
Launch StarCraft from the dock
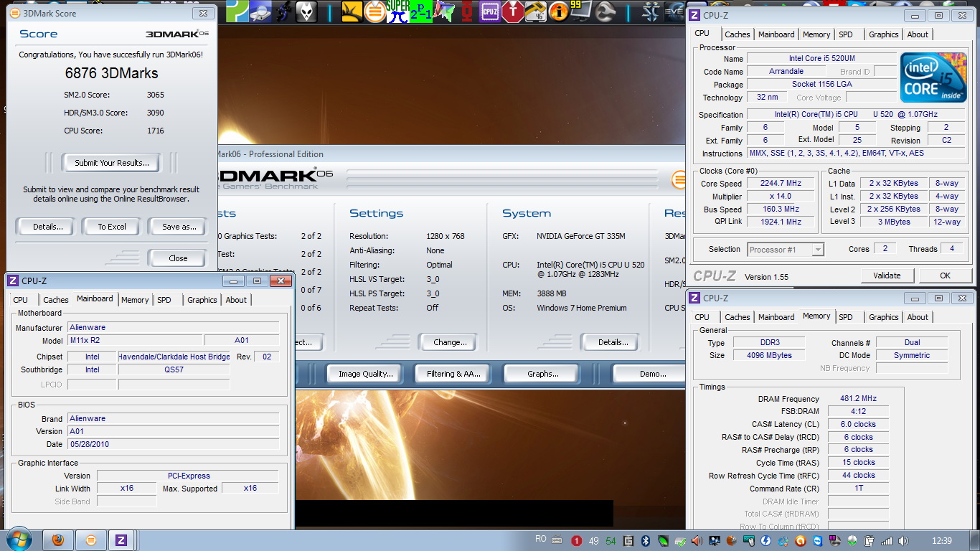pyautogui.click(x=651, y=11)
